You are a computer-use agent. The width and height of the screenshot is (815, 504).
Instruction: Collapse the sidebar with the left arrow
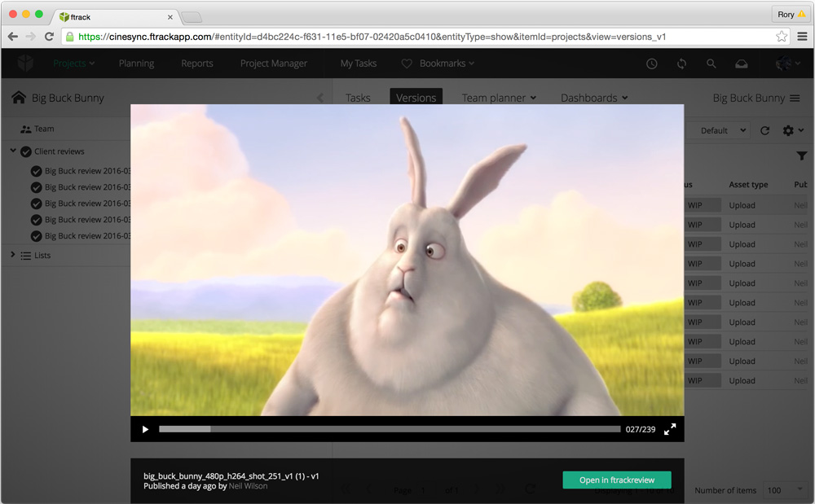pyautogui.click(x=319, y=98)
